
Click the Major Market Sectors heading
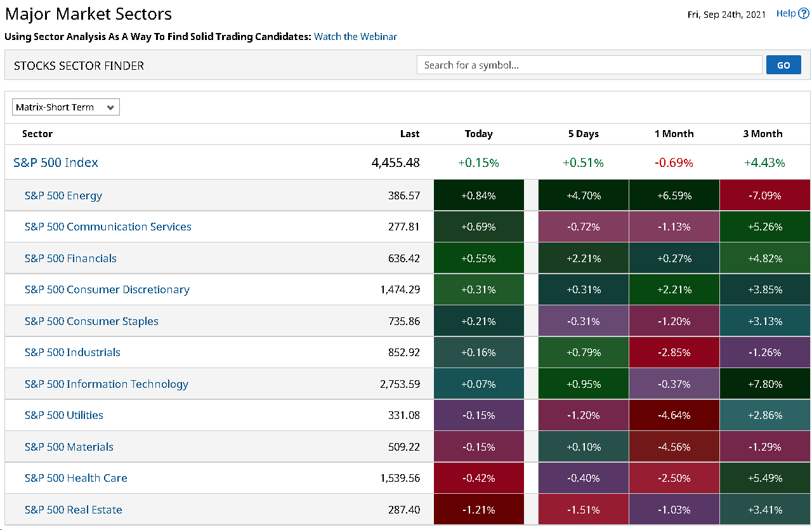tap(88, 14)
